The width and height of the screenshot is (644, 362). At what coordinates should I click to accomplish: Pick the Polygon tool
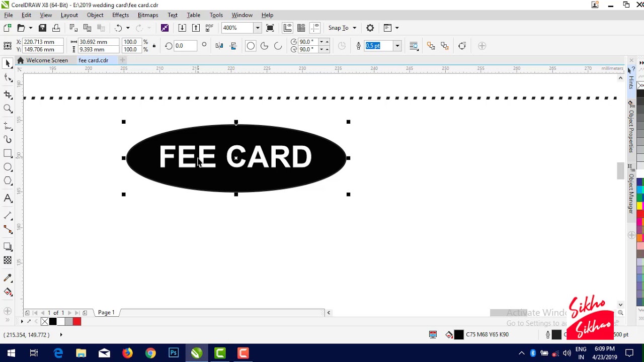coord(8,181)
